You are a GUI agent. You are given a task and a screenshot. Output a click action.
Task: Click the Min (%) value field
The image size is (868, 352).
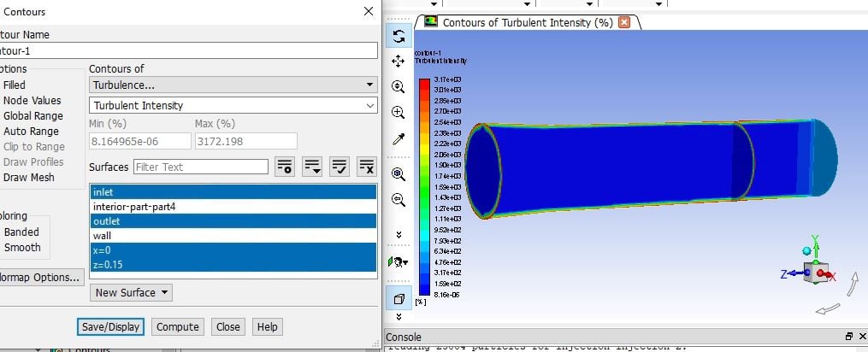pos(140,141)
